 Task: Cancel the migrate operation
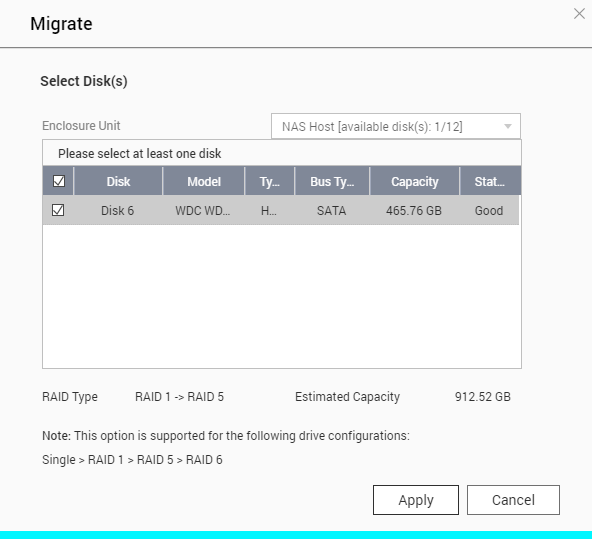pyautogui.click(x=513, y=500)
